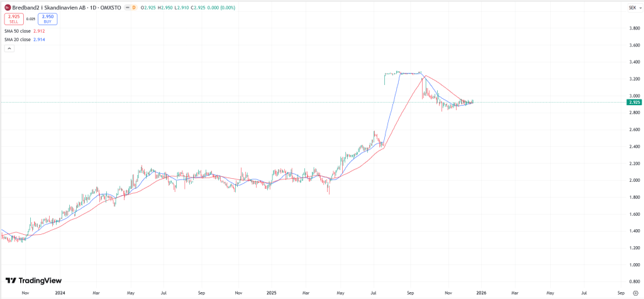Click the 0.025 spread value

(30, 19)
